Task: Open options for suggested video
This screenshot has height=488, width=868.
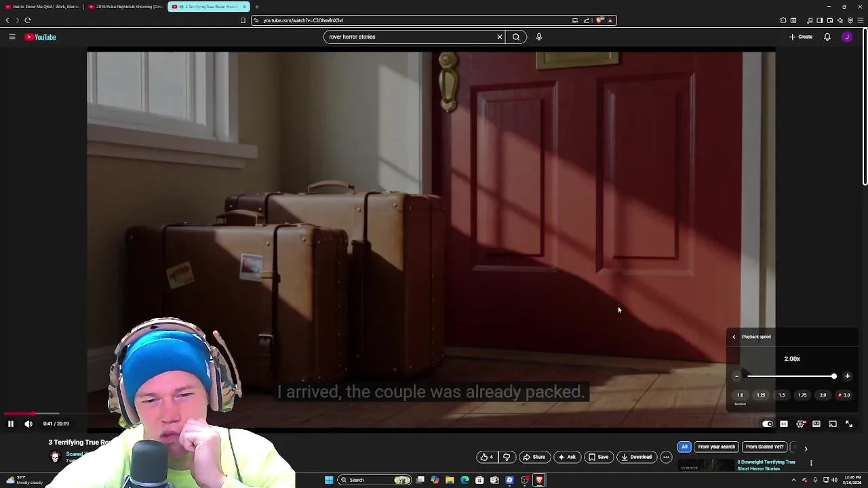Action: [x=811, y=463]
